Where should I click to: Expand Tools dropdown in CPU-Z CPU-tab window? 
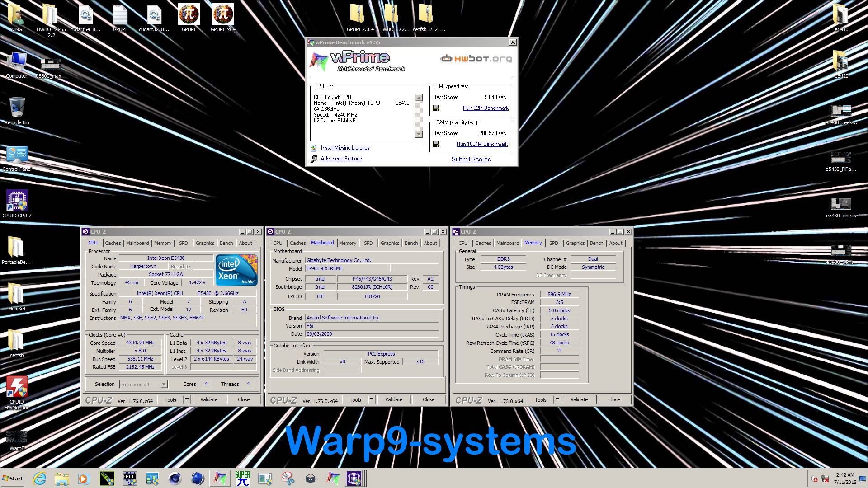[187, 399]
